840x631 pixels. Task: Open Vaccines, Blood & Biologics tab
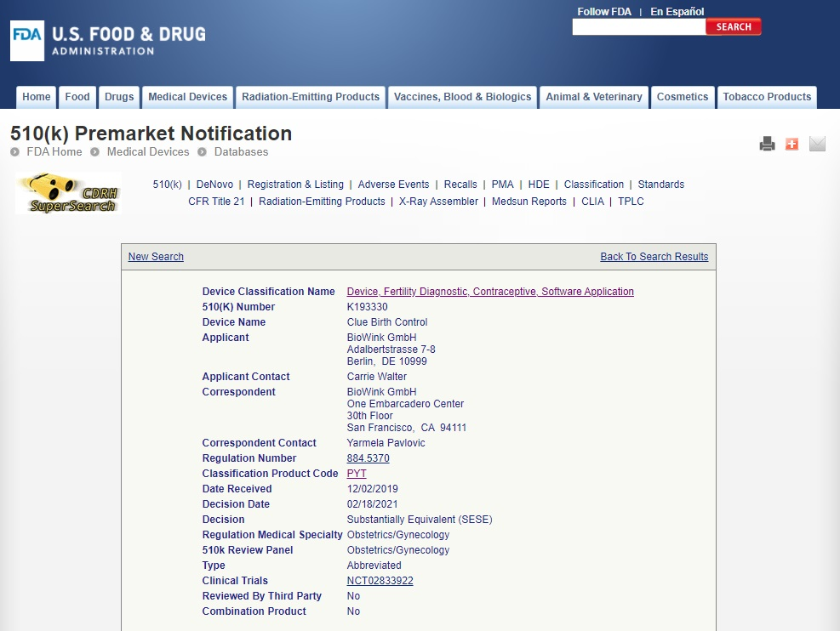(462, 97)
